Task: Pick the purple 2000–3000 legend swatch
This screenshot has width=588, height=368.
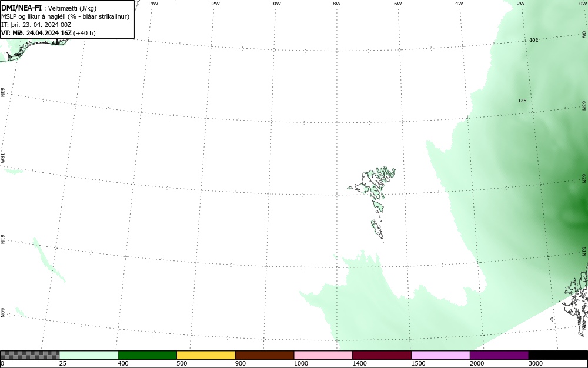Action: coord(499,355)
